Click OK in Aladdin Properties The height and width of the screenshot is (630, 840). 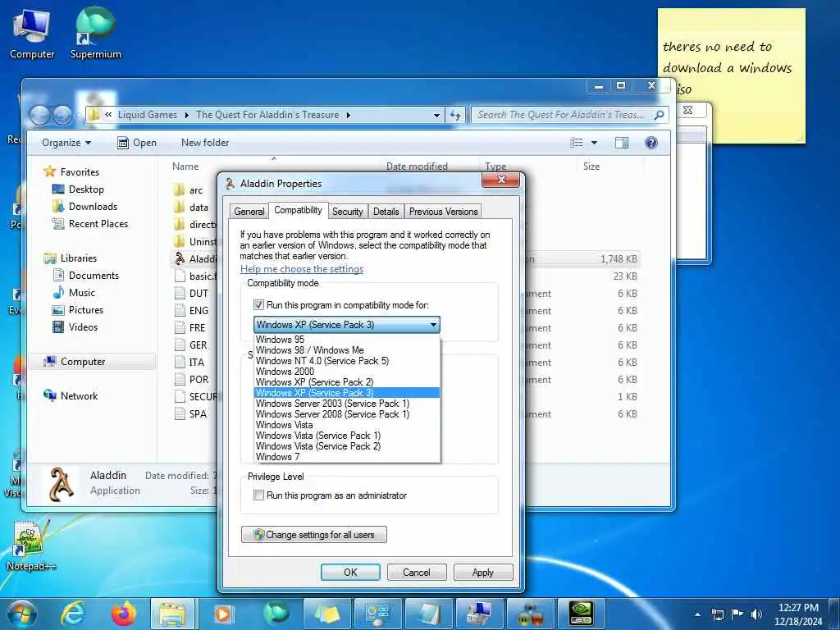click(x=350, y=572)
